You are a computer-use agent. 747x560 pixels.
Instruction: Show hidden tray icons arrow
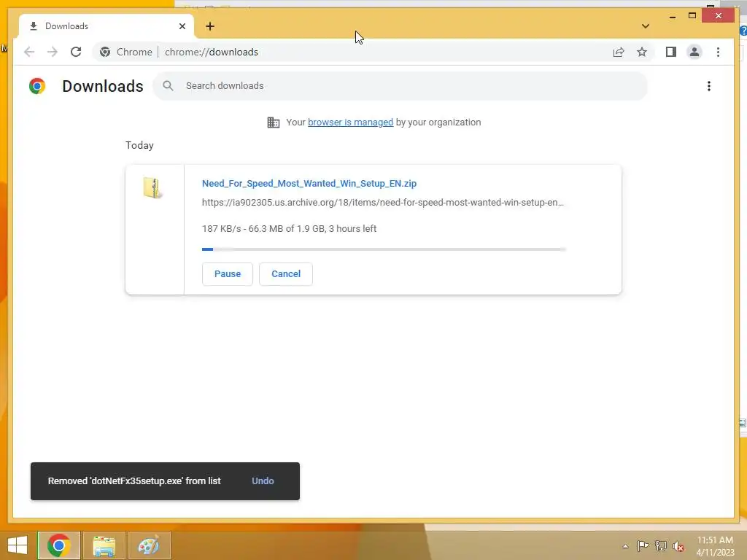[x=625, y=546]
